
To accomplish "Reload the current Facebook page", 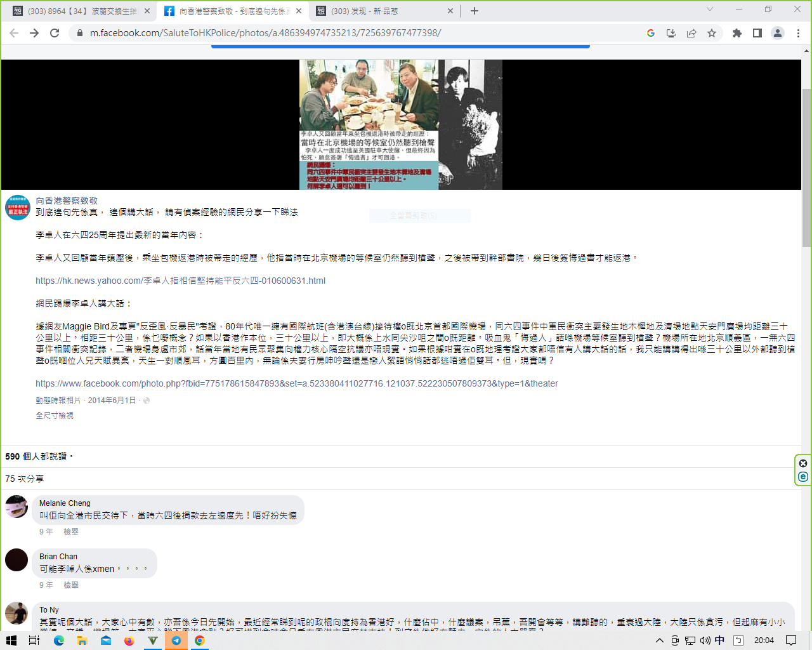I will pos(55,33).
